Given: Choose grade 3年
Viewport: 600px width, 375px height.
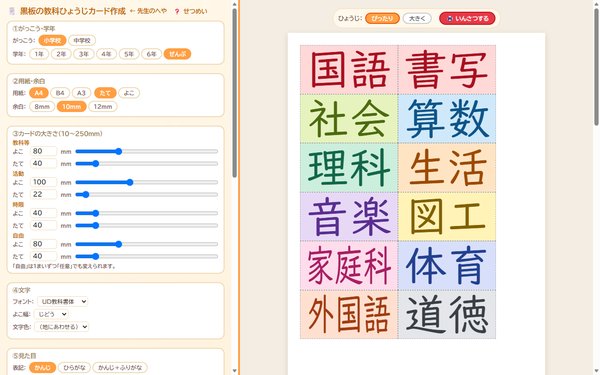Looking at the screenshot, I should (x=84, y=54).
